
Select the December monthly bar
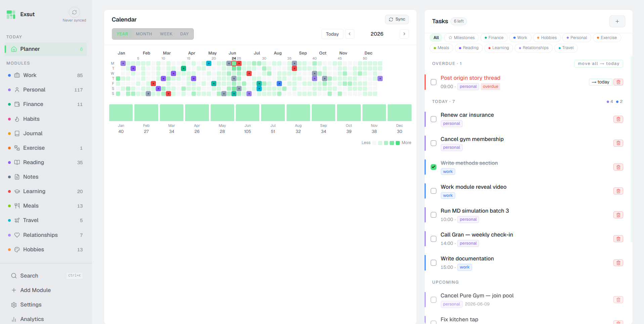[x=399, y=113]
